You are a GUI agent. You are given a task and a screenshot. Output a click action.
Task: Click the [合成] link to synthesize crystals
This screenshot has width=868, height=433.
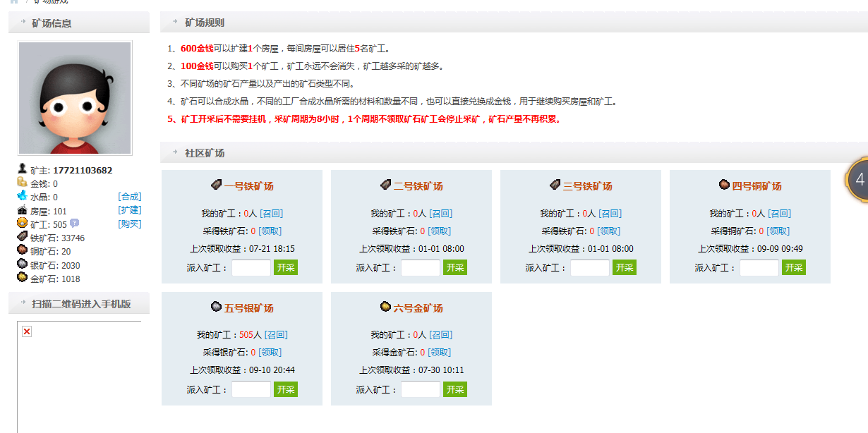coord(130,197)
